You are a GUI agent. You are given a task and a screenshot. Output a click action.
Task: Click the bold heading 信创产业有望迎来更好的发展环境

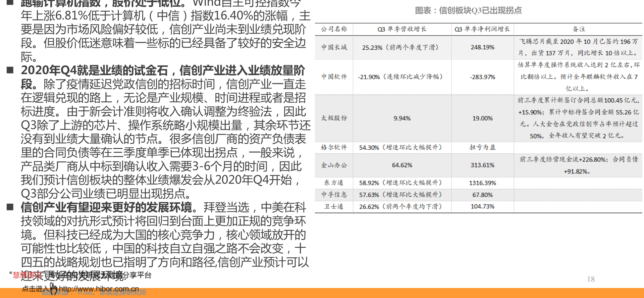(106, 207)
